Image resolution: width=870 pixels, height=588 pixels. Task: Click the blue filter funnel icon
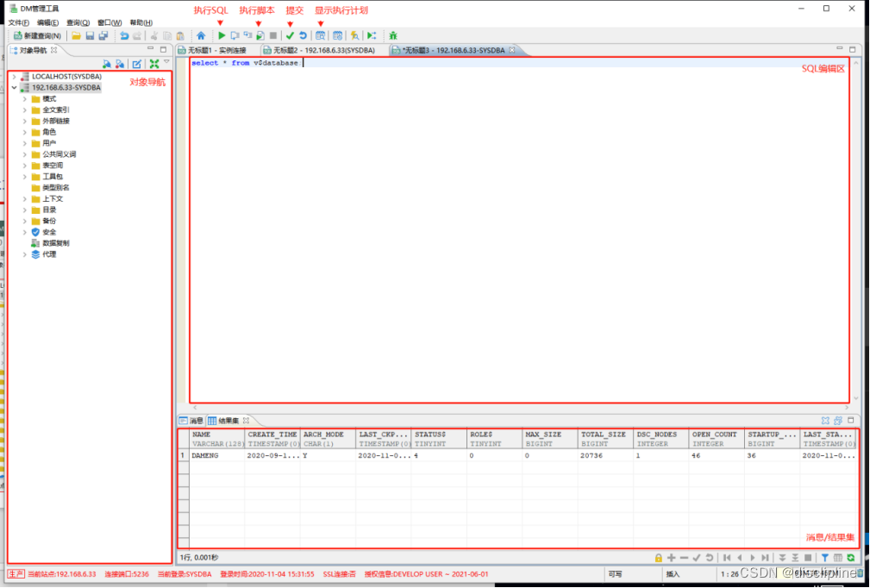coord(825,558)
